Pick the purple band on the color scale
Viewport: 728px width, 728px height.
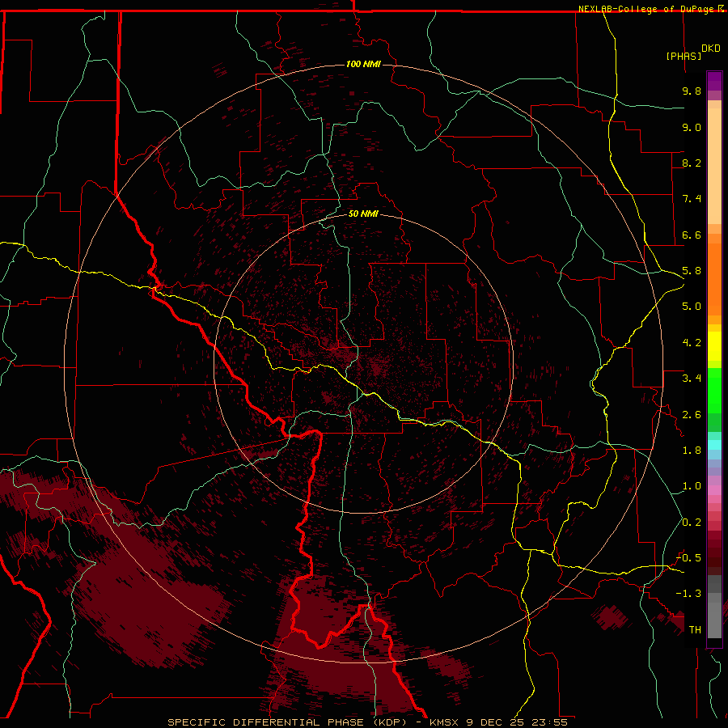point(714,81)
